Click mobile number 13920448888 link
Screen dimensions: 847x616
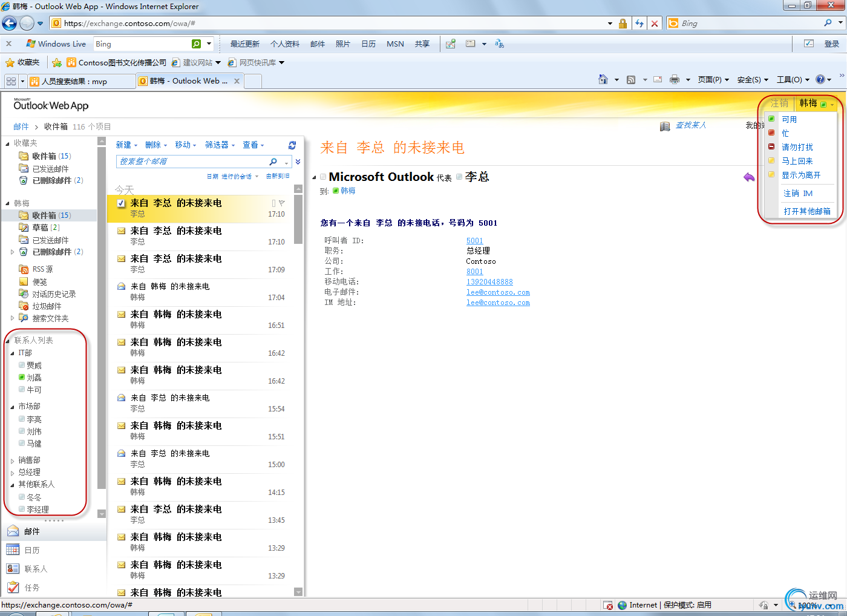(489, 282)
